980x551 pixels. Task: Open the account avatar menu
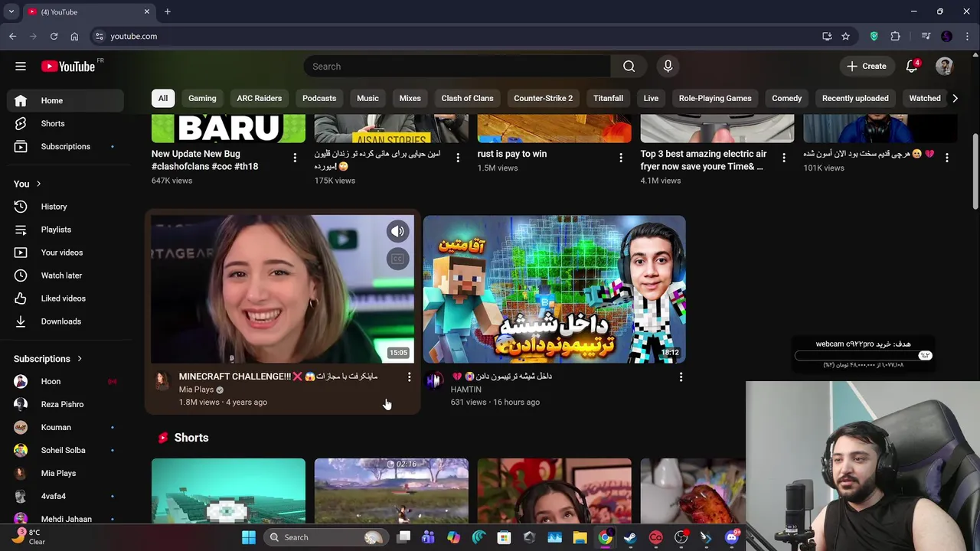[x=945, y=67]
